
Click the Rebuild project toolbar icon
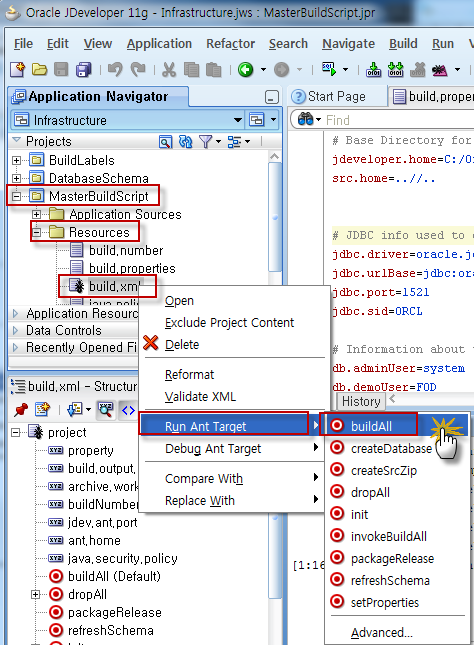point(395,70)
